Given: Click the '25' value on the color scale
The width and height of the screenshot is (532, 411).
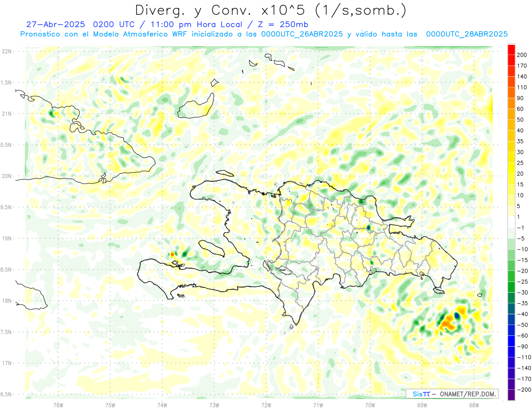Looking at the screenshot, I should pyautogui.click(x=521, y=163).
